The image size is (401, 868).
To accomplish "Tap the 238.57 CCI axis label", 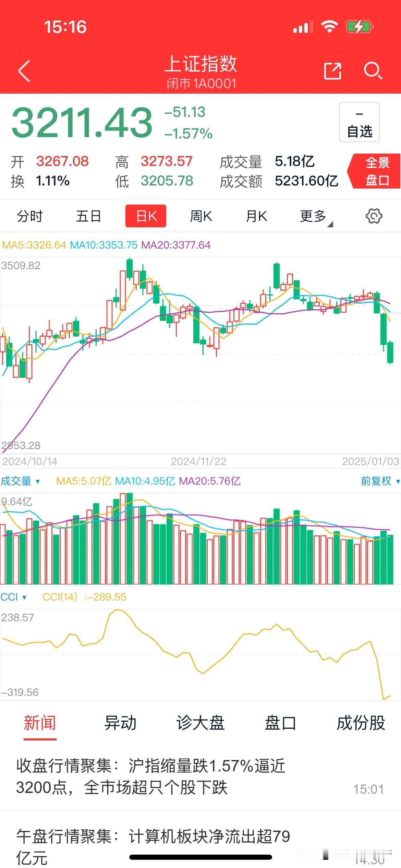I will (x=17, y=617).
